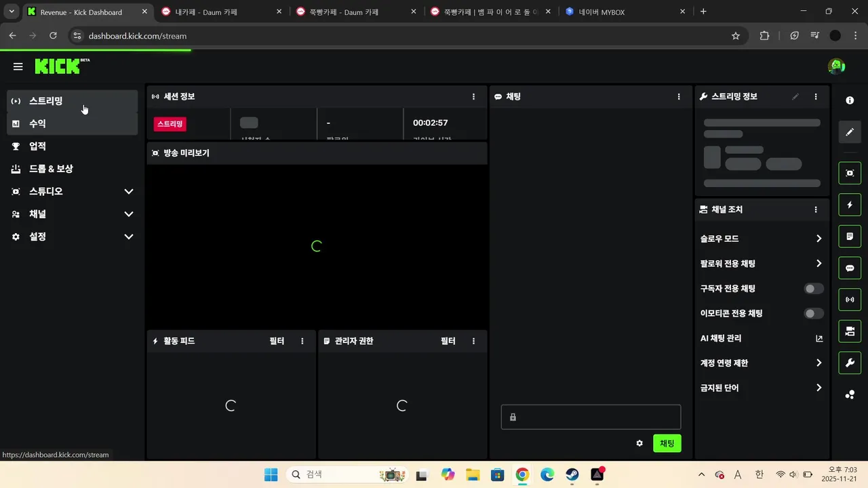Viewport: 868px width, 488px height.
Task: Open Windows Start menu
Action: (x=271, y=474)
